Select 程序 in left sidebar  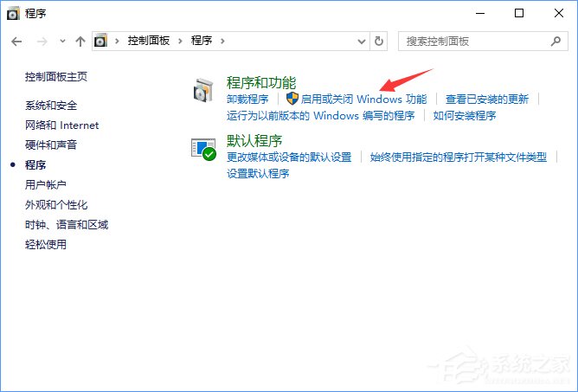[35, 164]
